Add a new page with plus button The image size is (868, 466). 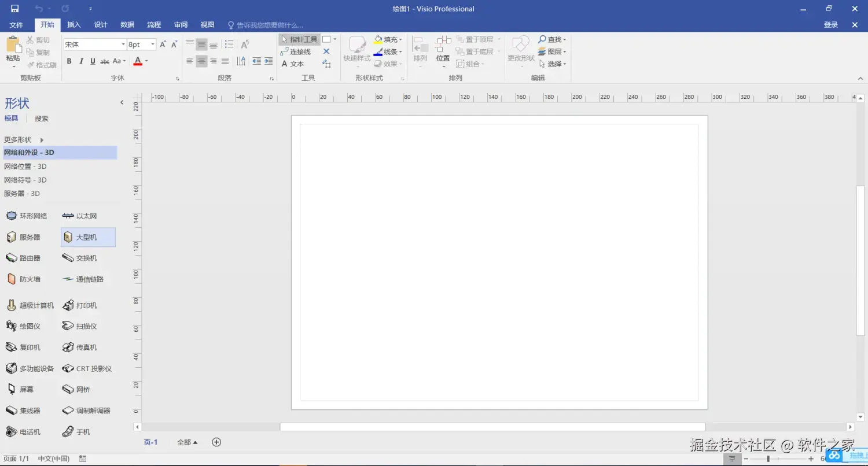click(216, 442)
